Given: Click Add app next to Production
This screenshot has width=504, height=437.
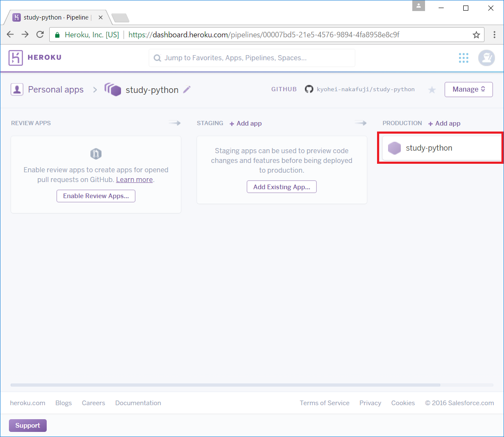Looking at the screenshot, I should pos(445,123).
